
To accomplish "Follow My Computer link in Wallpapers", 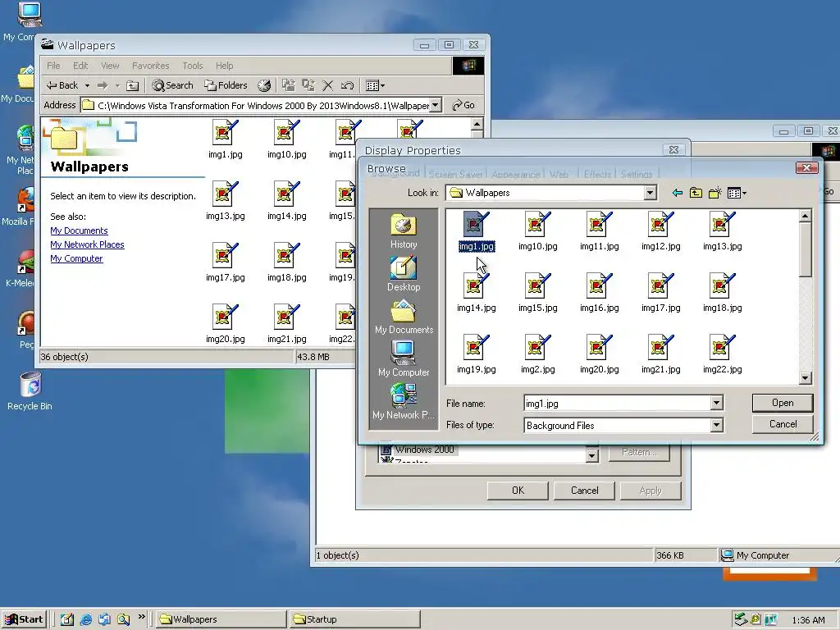I will point(76,258).
